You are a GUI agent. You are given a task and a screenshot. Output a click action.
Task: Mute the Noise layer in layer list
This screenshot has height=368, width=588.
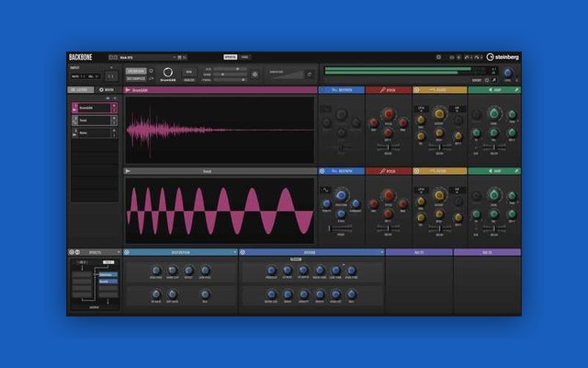[114, 131]
